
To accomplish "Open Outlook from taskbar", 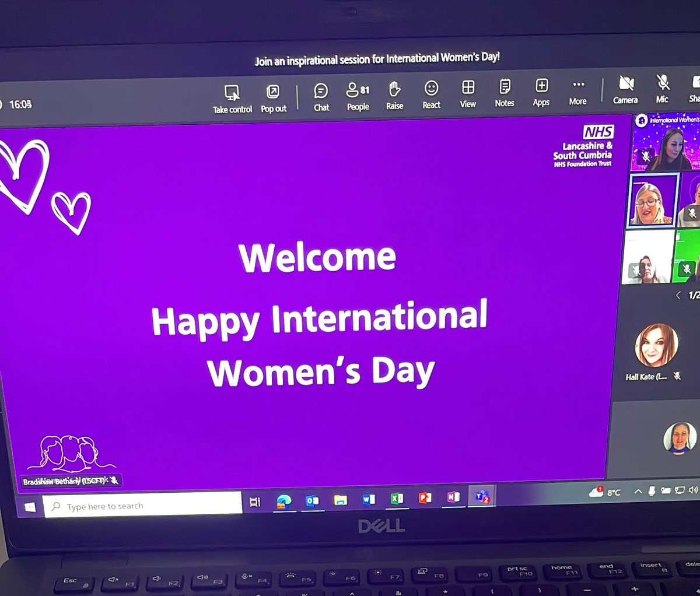I will (313, 500).
